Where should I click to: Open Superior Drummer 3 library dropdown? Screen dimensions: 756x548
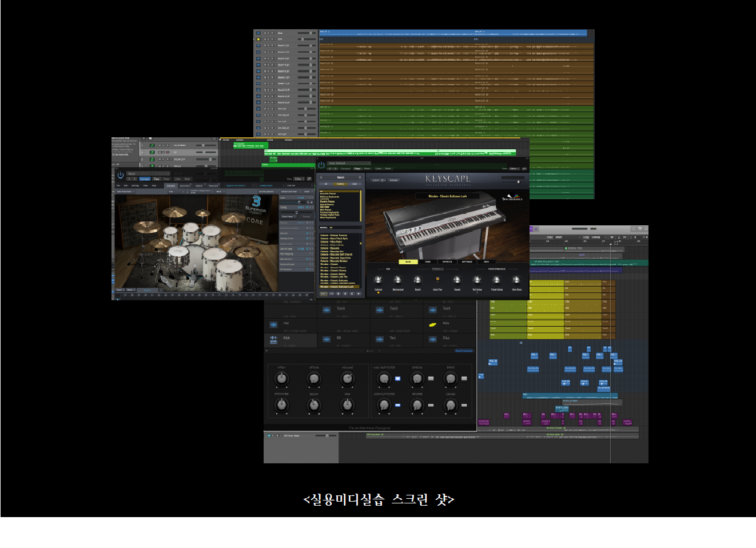239,185
